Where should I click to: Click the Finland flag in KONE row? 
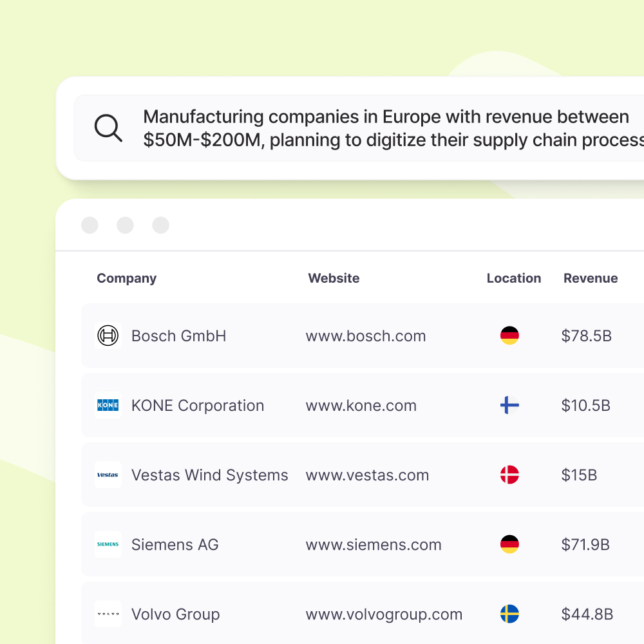coord(509,405)
